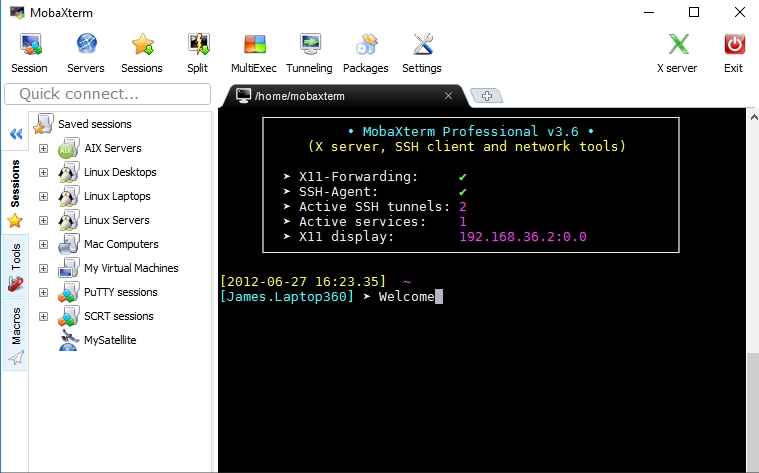Open the Packages icon
759x473 pixels.
[x=366, y=45]
